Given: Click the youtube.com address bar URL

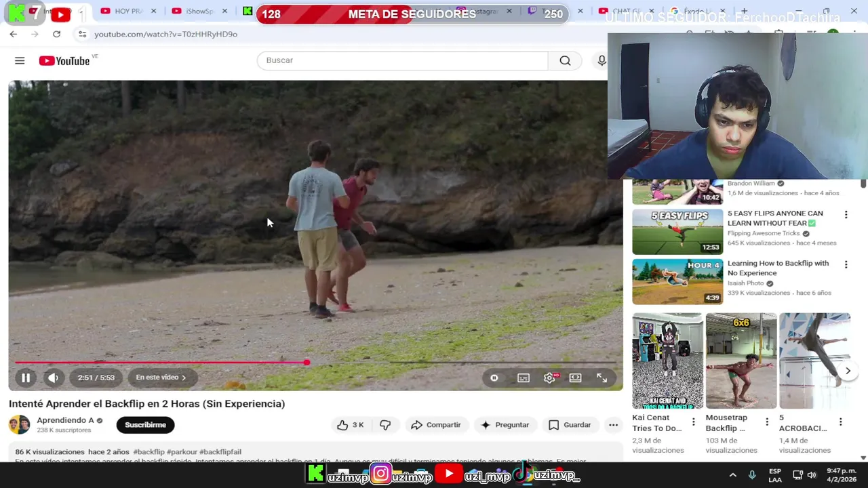Looking at the screenshot, I should click(x=165, y=34).
